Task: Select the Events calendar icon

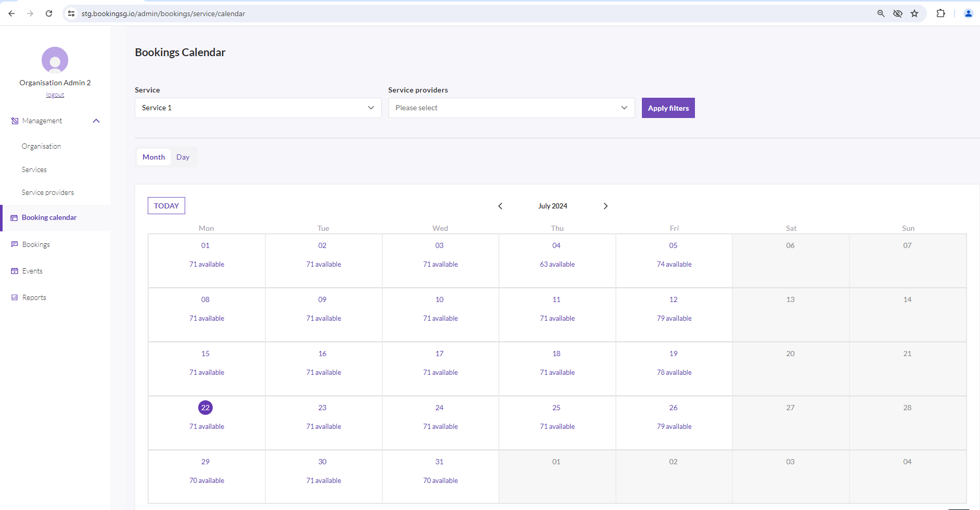Action: (x=14, y=270)
